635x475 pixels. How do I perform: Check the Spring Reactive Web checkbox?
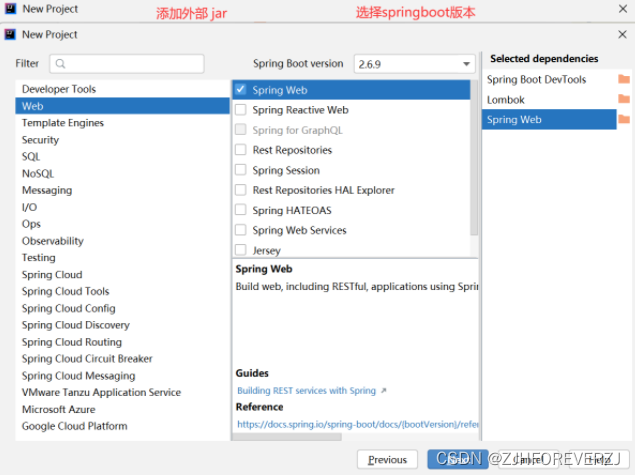point(241,110)
